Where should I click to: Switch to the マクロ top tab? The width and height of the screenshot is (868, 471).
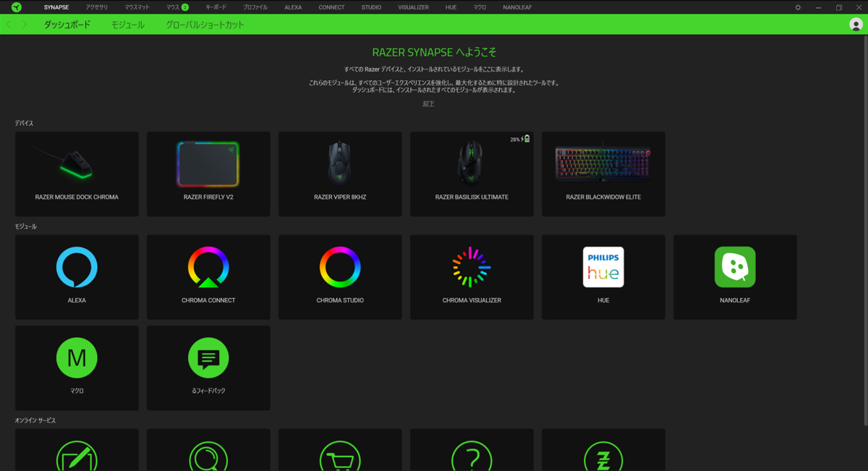pos(480,7)
